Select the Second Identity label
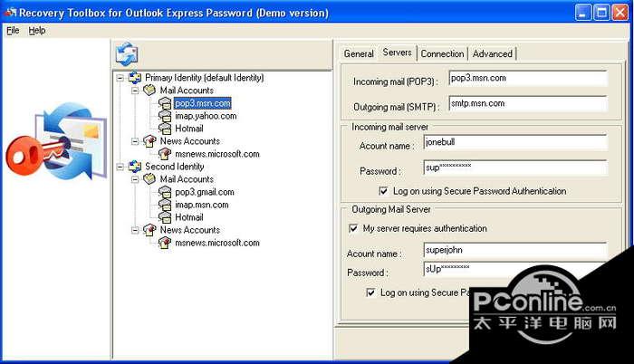This screenshot has width=634, height=364. [x=174, y=167]
